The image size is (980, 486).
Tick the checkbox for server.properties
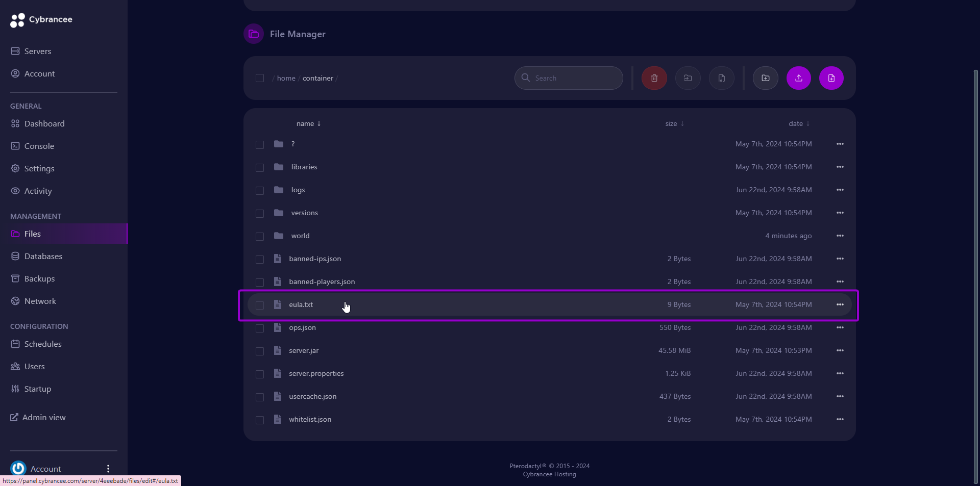pos(260,374)
